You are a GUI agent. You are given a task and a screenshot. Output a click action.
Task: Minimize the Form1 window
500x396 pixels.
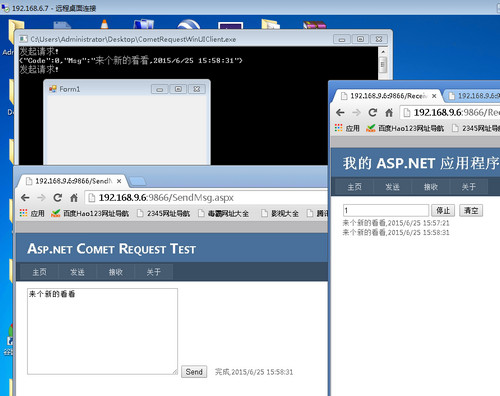160,89
